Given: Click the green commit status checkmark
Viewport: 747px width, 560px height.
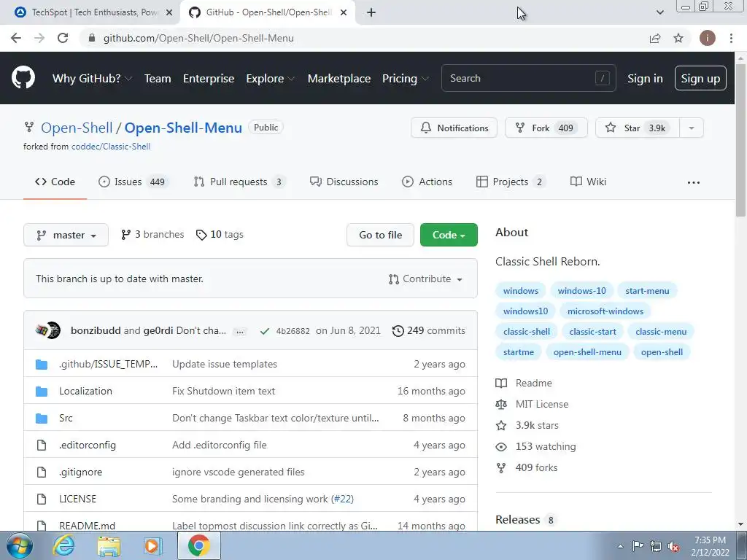Looking at the screenshot, I should tap(265, 331).
